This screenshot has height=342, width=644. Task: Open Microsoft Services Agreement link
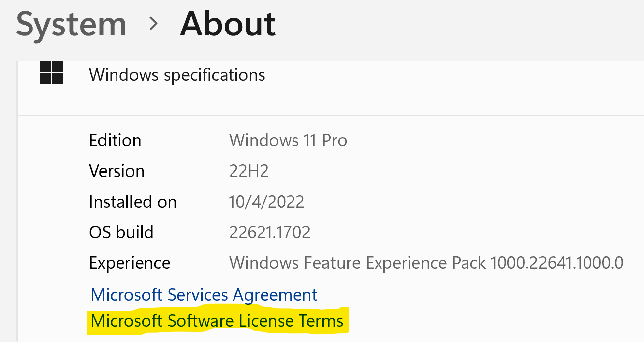pos(204,295)
